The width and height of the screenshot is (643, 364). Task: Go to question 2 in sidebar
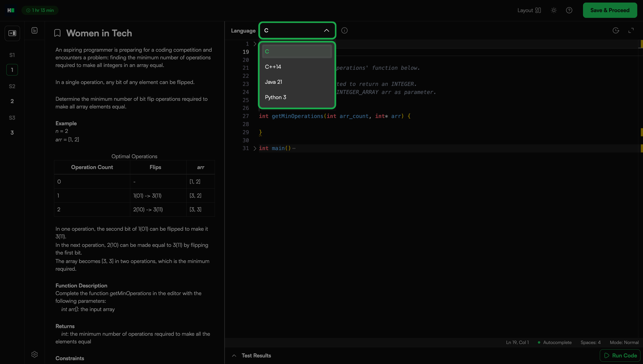point(12,101)
